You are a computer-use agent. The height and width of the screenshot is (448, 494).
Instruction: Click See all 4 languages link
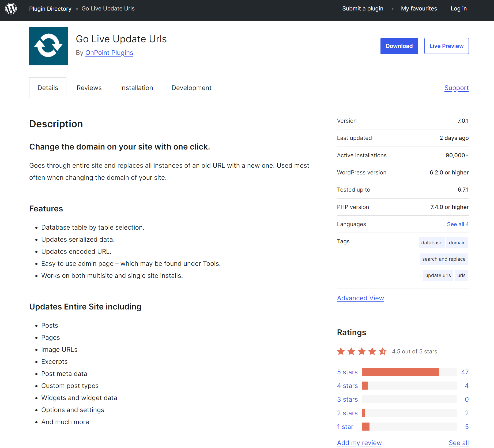[x=458, y=224]
